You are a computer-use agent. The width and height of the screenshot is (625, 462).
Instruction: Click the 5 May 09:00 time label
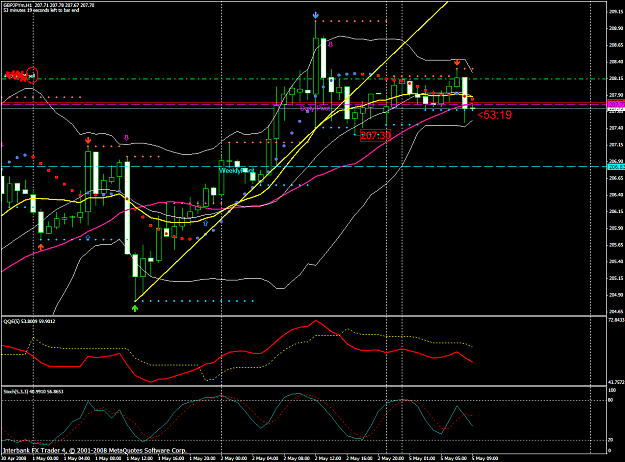[485, 458]
